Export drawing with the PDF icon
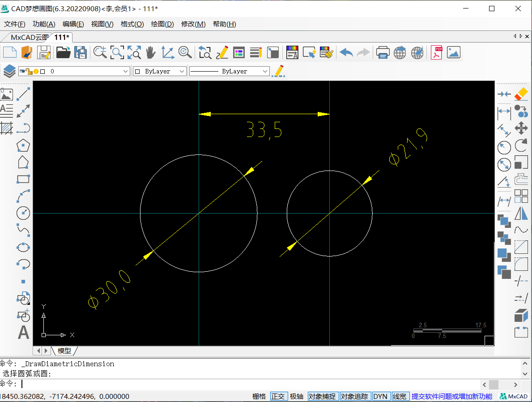This screenshot has height=402, width=532. [437, 53]
